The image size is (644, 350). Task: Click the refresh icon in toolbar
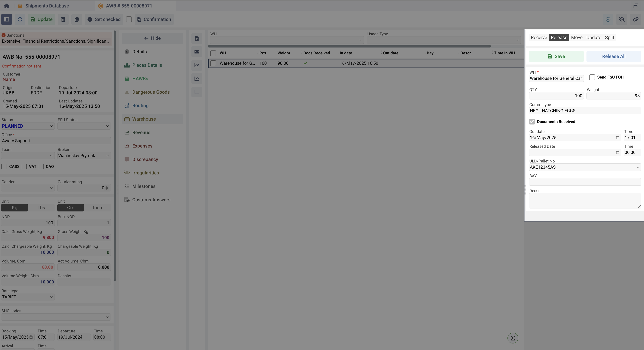(20, 19)
